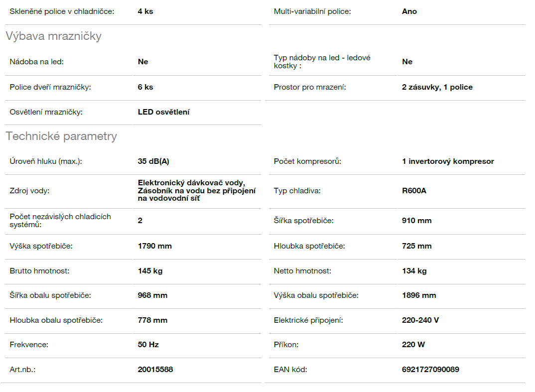535x392 pixels.
Task: Click the '35 dB(A)' noise level value
Action: coord(154,161)
